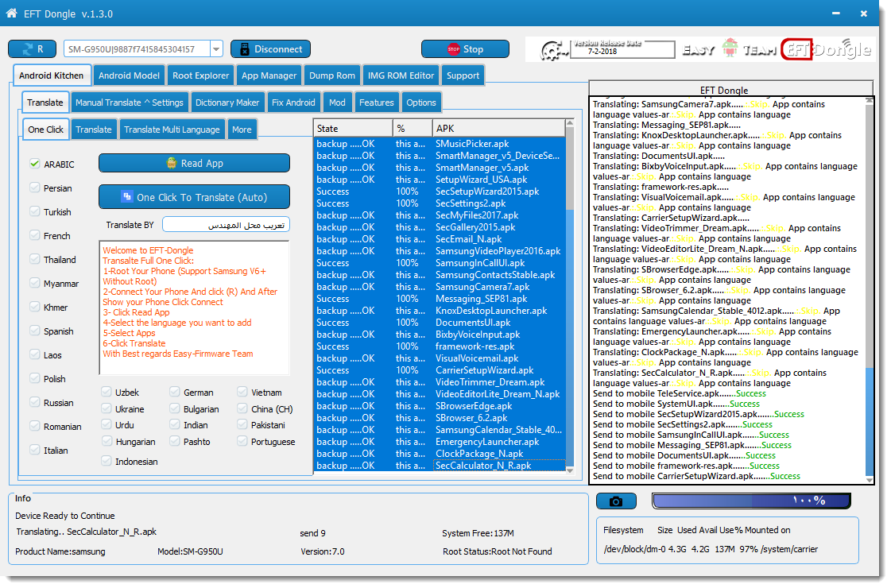This screenshot has width=891, height=588.
Task: Click APK list scrollbar down arrow
Action: (x=570, y=470)
